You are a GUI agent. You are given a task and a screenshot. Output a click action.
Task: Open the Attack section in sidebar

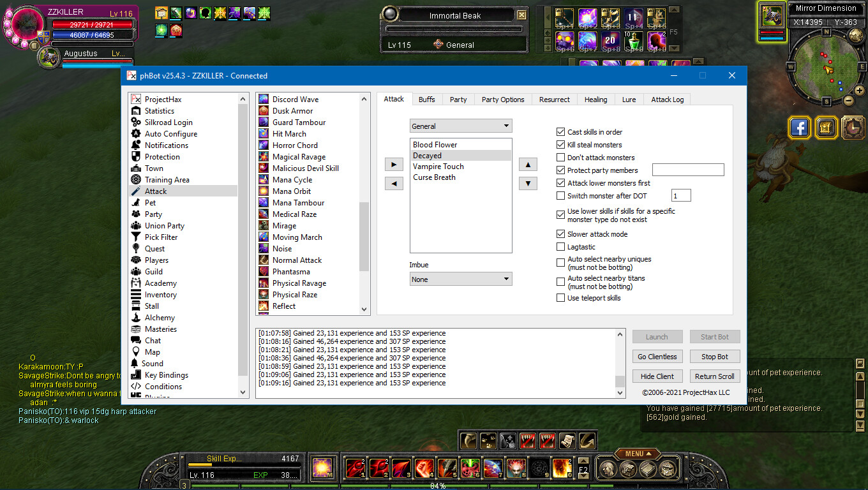point(155,191)
